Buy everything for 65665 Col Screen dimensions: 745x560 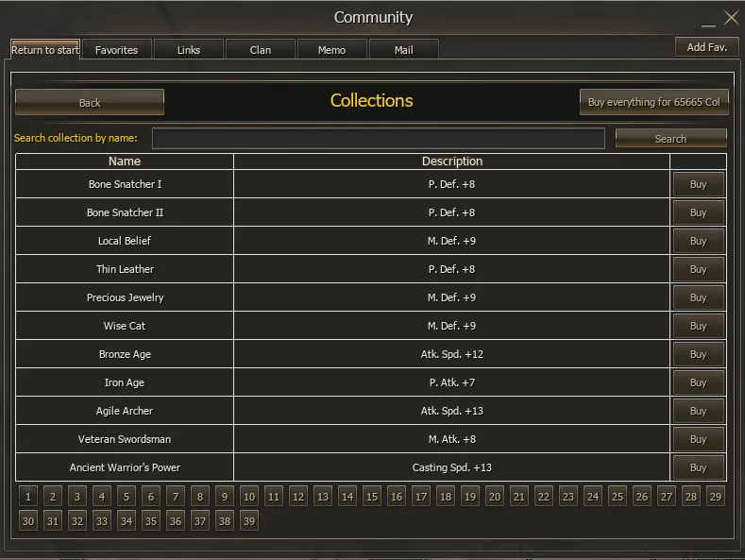(653, 102)
